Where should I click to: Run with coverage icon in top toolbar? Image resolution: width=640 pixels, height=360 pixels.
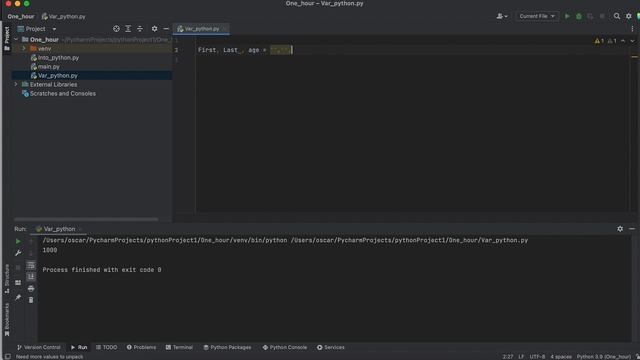(590, 16)
